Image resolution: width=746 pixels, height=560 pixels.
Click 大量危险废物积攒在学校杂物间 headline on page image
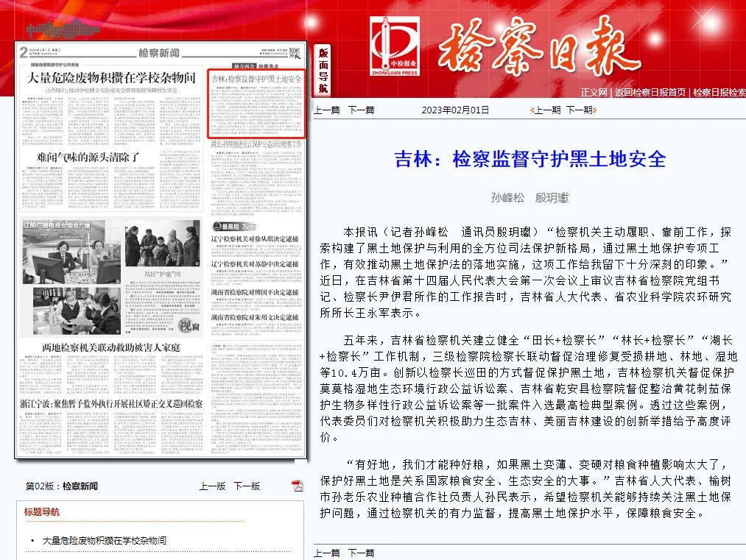tap(110, 77)
